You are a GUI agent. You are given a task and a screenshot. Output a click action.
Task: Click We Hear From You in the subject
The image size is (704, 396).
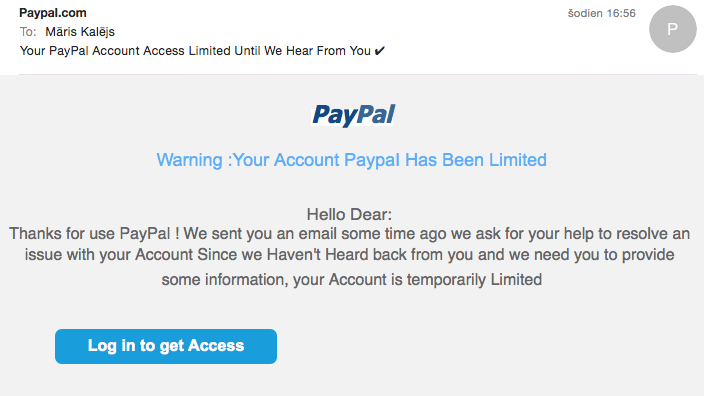coord(317,51)
